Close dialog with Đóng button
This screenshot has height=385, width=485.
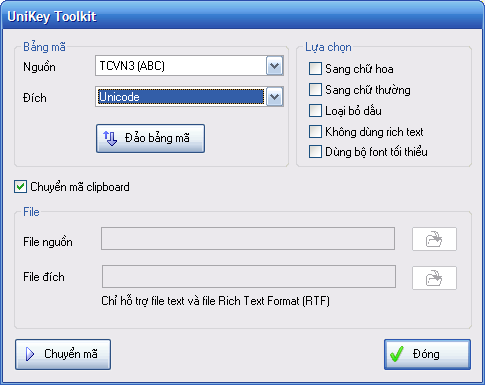tap(427, 354)
